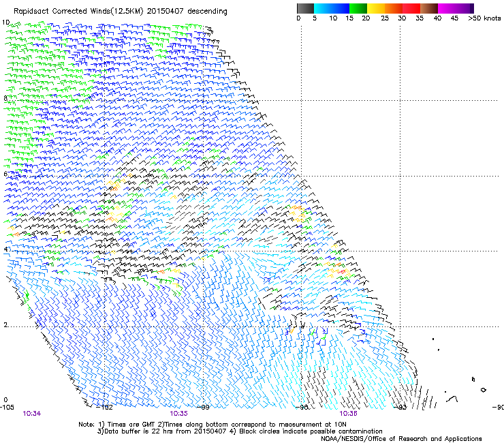Click the 10:36 time label
504x443 pixels.
point(349,414)
